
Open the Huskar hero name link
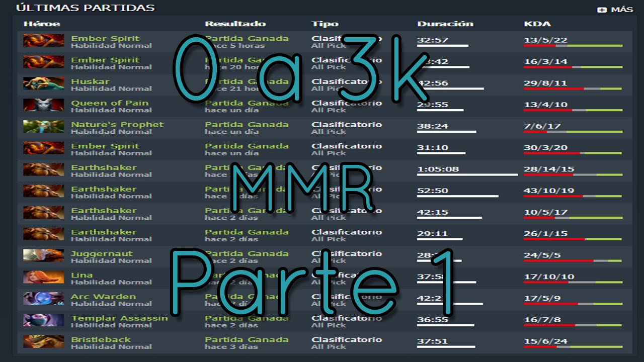(x=90, y=81)
